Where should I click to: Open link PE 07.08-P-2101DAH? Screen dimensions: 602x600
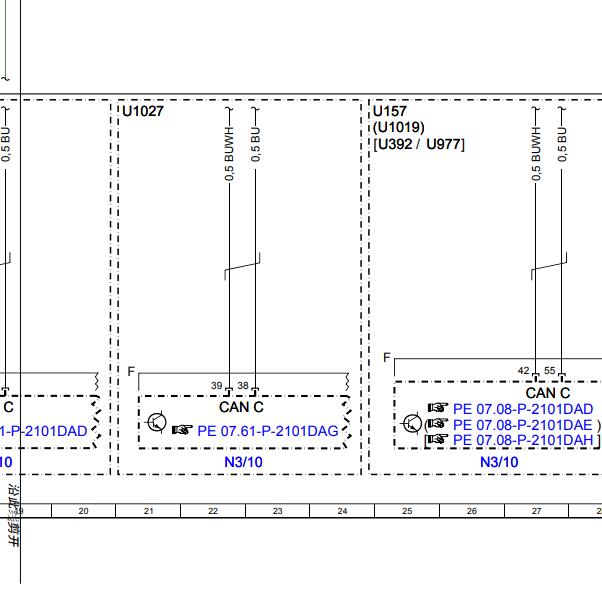pyautogui.click(x=523, y=440)
